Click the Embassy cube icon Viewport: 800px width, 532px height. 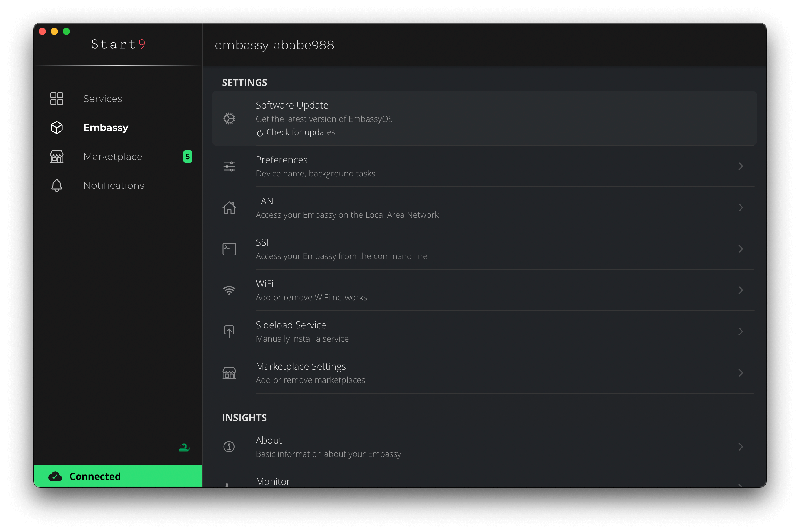[x=57, y=128]
